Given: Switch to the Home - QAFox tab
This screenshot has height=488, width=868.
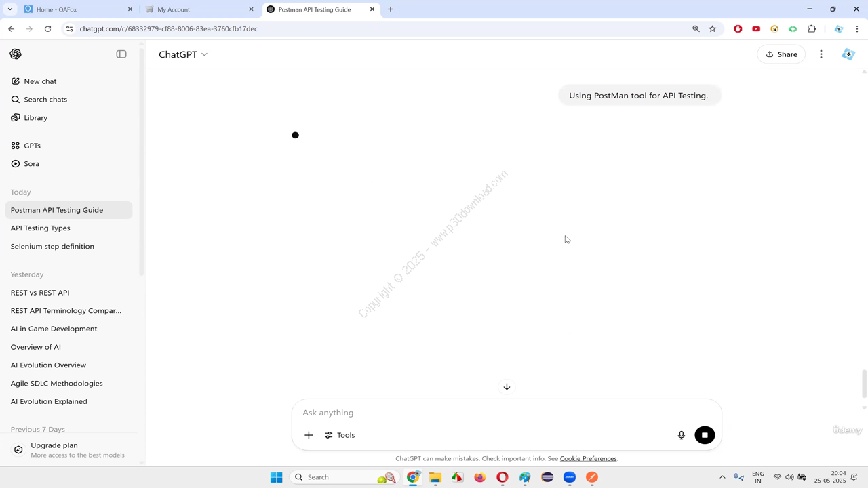Looking at the screenshot, I should (78, 9).
